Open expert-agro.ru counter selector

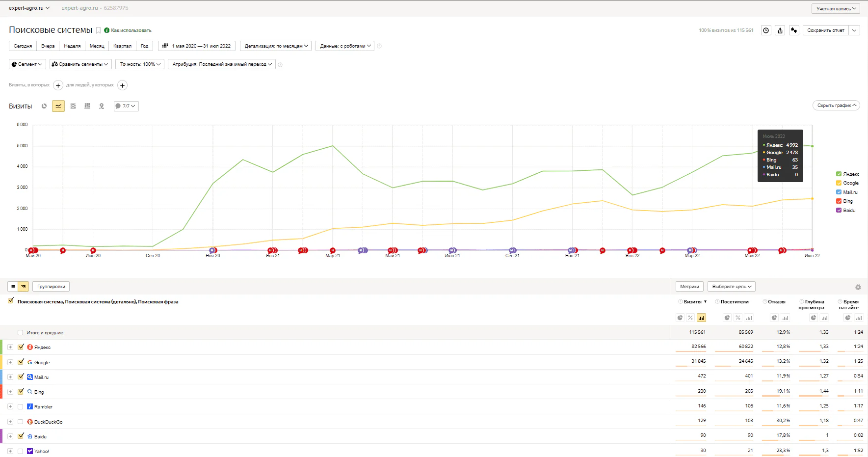point(29,8)
